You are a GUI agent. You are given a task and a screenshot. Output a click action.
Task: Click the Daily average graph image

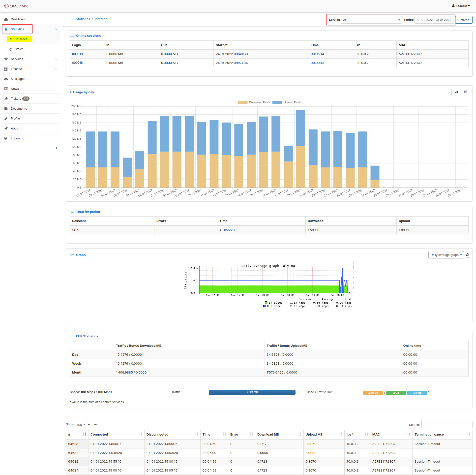point(269,285)
